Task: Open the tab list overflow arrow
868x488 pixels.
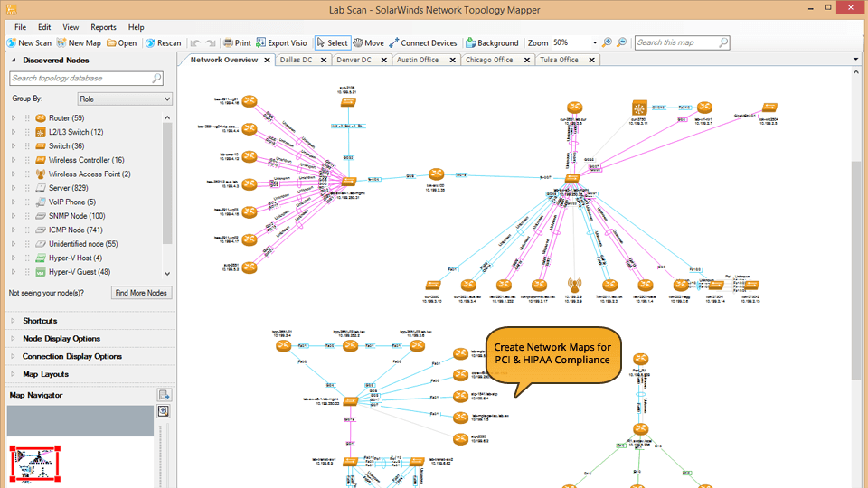Action: click(855, 60)
